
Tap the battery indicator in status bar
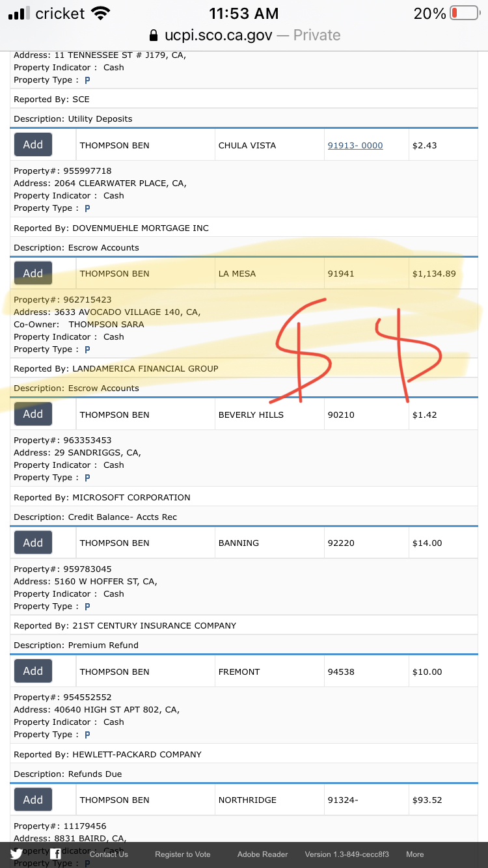pyautogui.click(x=464, y=13)
